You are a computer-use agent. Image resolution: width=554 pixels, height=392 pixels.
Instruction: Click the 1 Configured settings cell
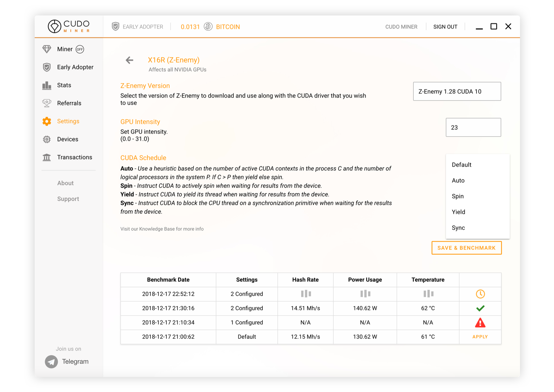(x=247, y=322)
